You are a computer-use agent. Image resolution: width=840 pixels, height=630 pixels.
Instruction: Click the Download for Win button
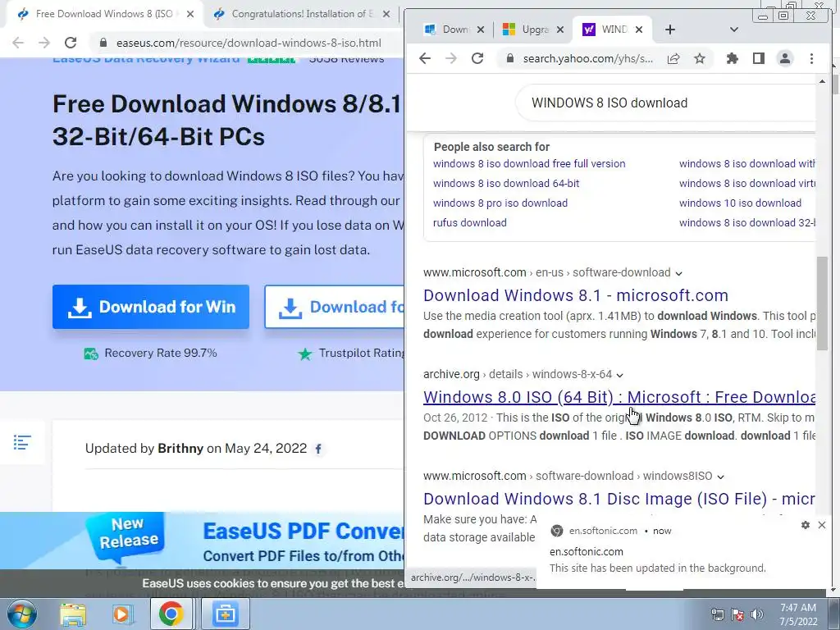tap(151, 307)
